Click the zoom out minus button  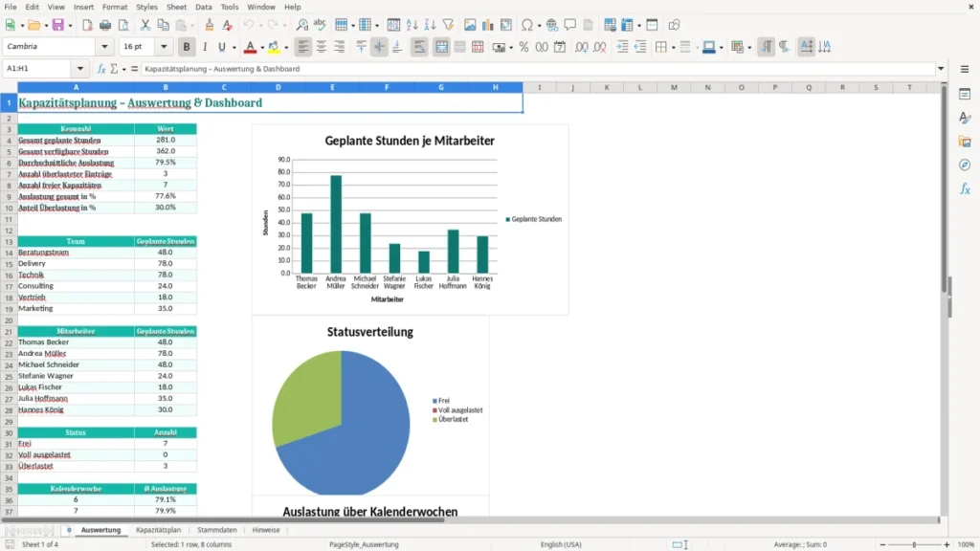[x=882, y=544]
